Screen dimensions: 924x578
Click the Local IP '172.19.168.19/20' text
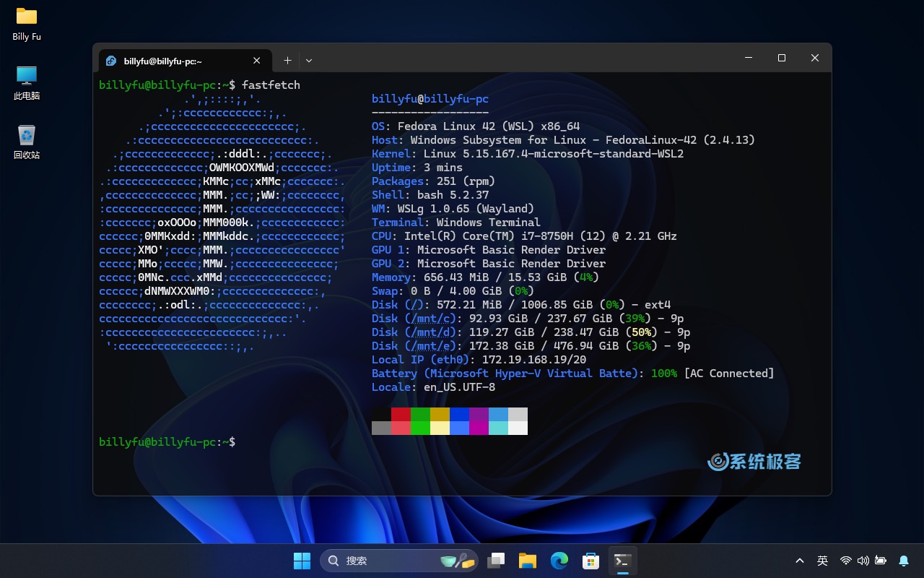click(534, 359)
